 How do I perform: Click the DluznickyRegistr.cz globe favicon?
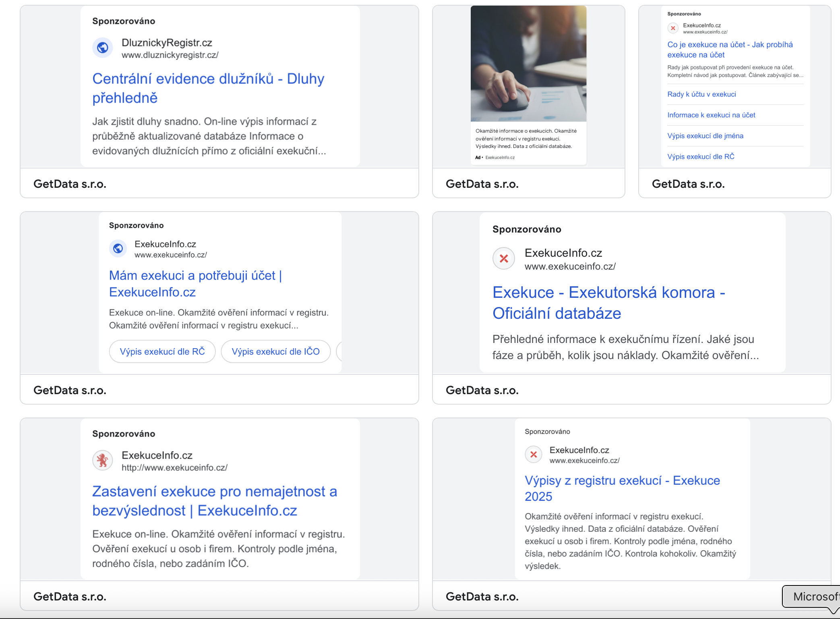103,48
